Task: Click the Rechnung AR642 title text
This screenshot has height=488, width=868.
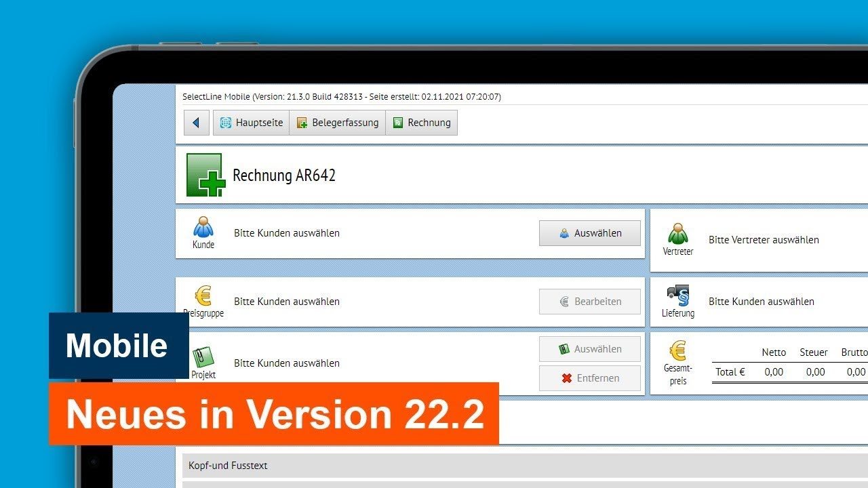Action: tap(284, 176)
